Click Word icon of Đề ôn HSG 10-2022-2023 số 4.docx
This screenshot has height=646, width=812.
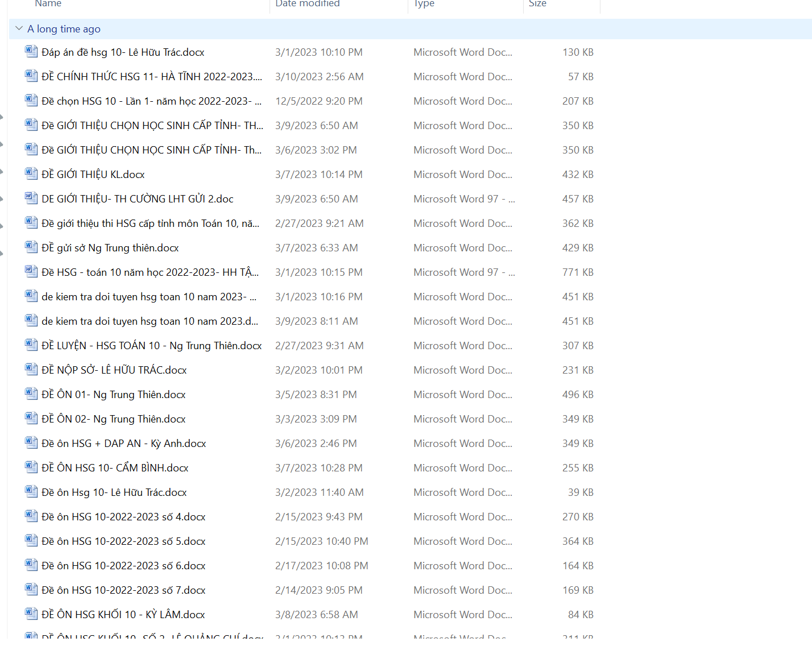pos(31,516)
